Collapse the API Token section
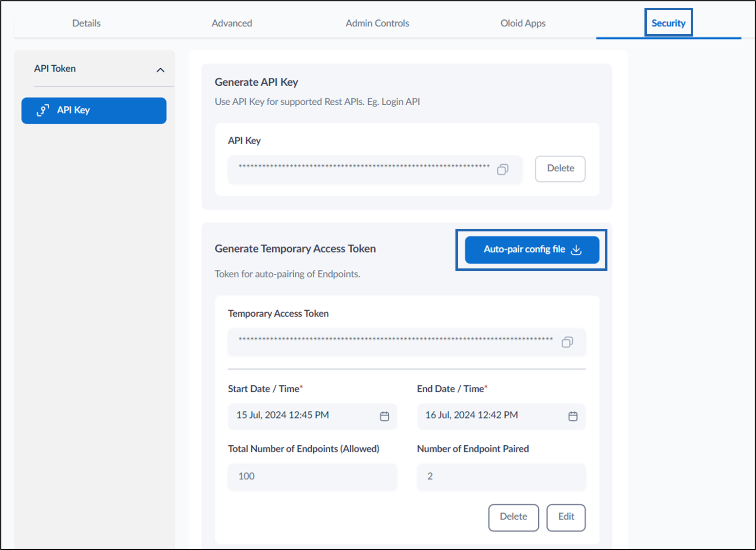This screenshot has width=756, height=550. pyautogui.click(x=160, y=70)
